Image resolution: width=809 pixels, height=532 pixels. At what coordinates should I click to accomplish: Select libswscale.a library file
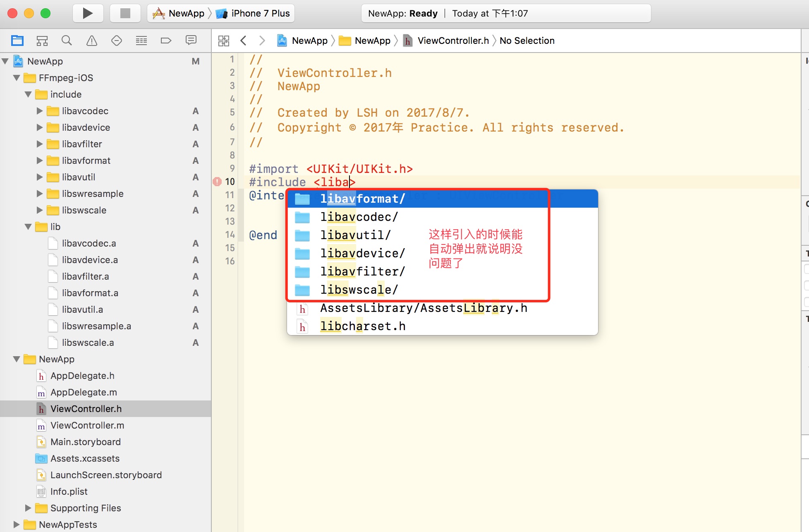coord(88,343)
